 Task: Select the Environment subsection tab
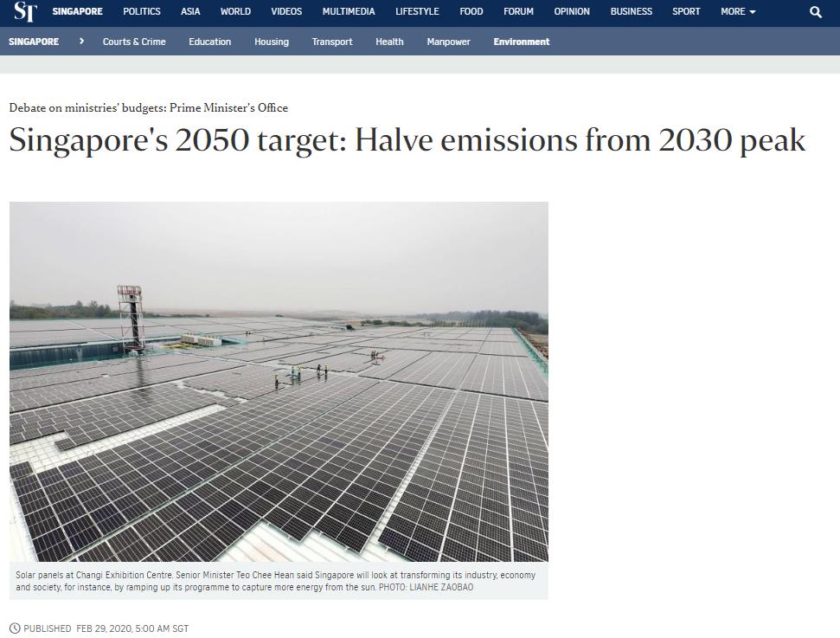click(522, 42)
